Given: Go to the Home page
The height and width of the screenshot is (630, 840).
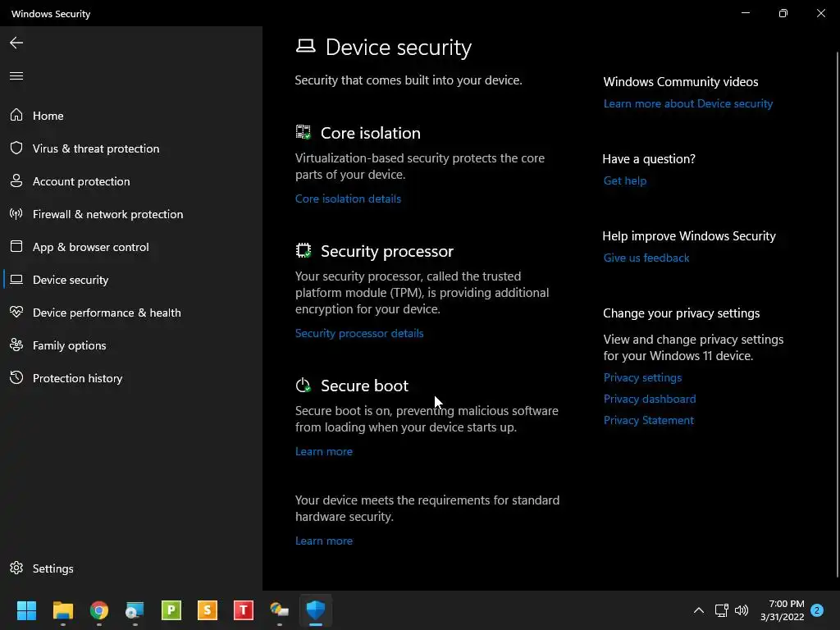Looking at the screenshot, I should pos(48,115).
